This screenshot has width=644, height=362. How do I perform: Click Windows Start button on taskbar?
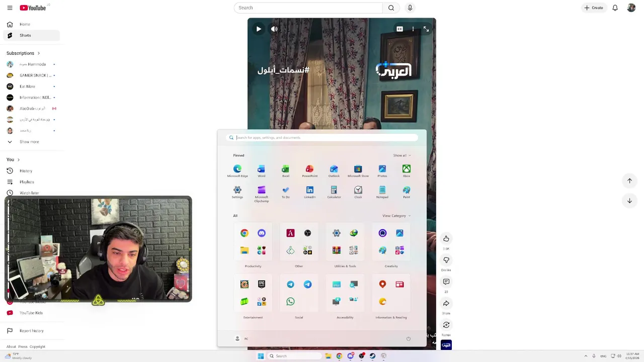(261, 356)
